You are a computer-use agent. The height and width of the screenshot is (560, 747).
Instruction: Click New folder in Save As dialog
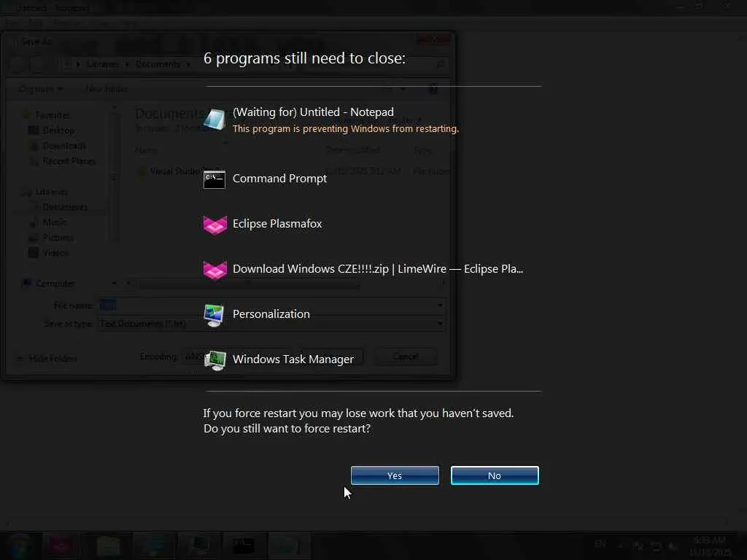pyautogui.click(x=107, y=89)
